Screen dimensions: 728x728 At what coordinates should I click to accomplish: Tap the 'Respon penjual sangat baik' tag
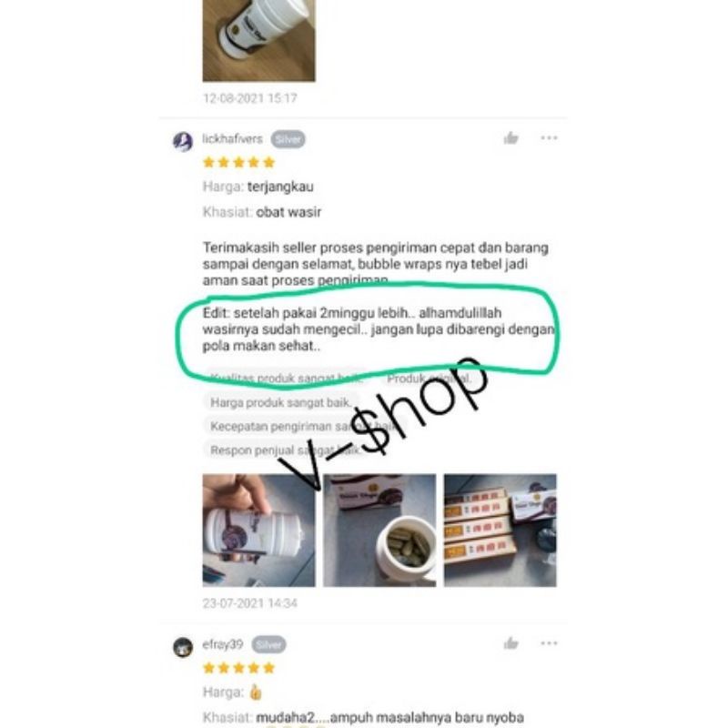tap(287, 450)
